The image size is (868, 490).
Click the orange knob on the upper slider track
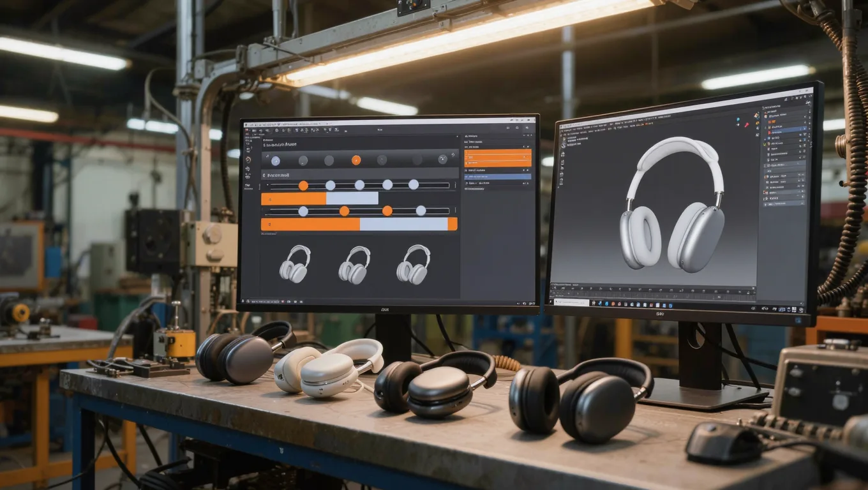[x=303, y=185]
